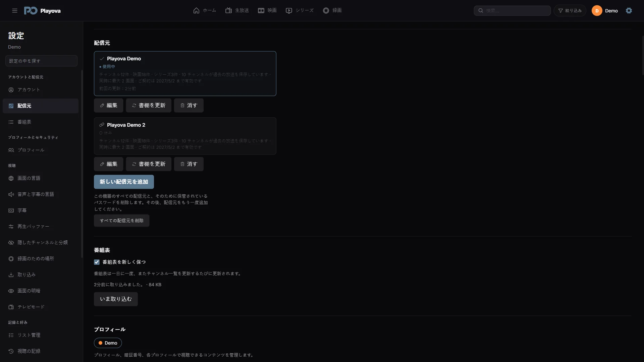Open 音声と字幕の言語 in the sidebar

[41, 194]
